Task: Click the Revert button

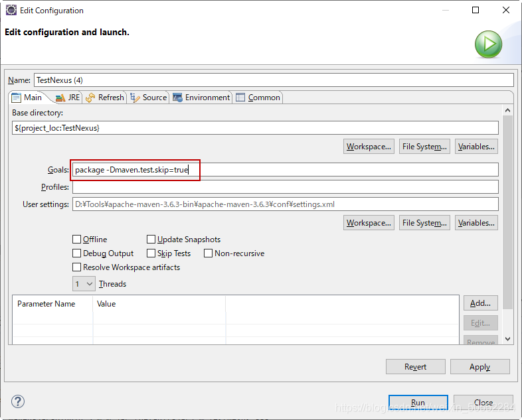Action: click(x=415, y=366)
